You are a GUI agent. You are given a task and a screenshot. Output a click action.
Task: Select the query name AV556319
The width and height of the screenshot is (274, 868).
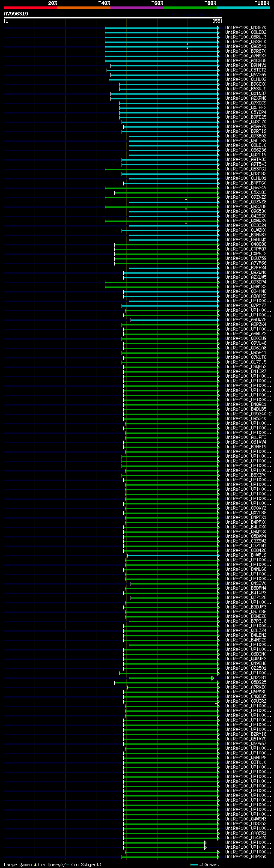click(x=16, y=14)
